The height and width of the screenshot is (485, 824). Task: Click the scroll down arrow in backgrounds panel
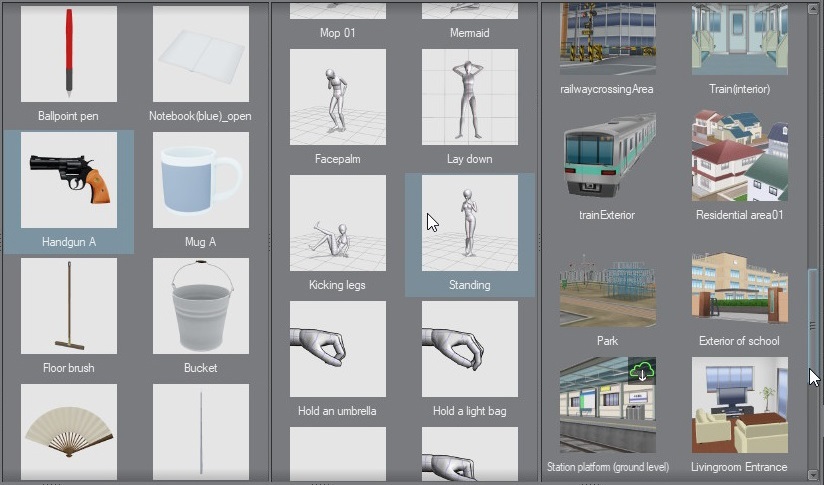click(812, 474)
